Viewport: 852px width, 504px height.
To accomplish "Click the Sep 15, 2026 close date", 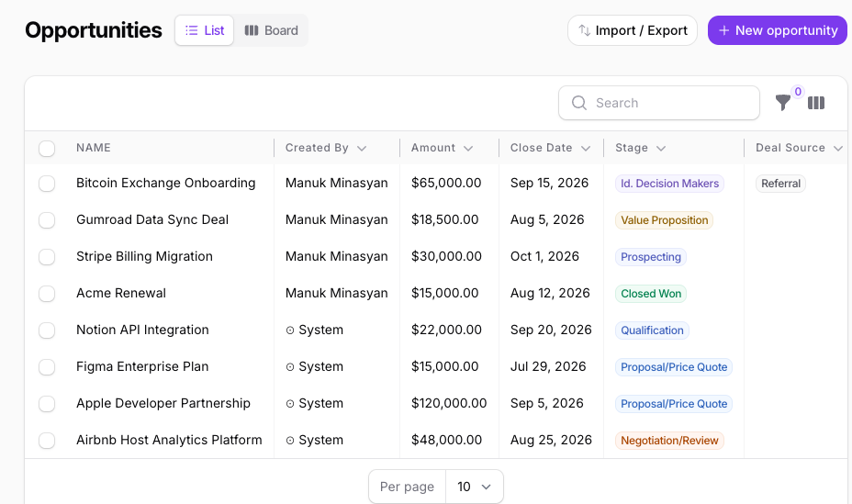I will [549, 183].
